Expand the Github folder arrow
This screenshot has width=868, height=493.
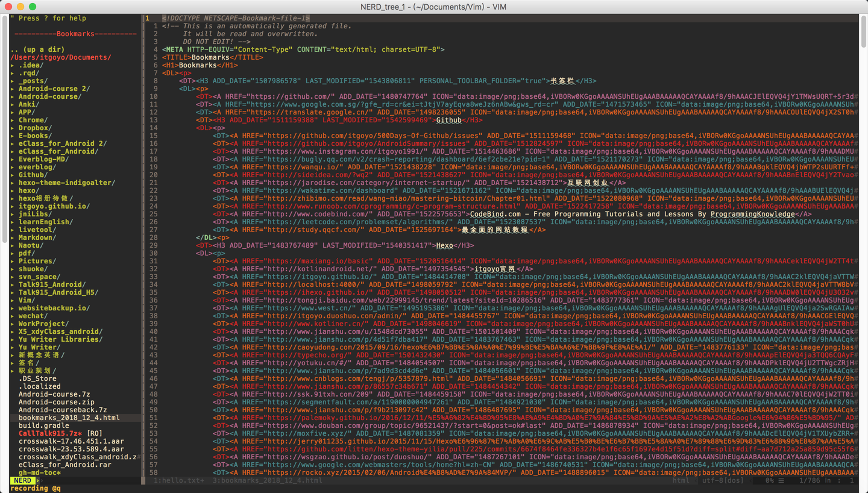[12, 175]
